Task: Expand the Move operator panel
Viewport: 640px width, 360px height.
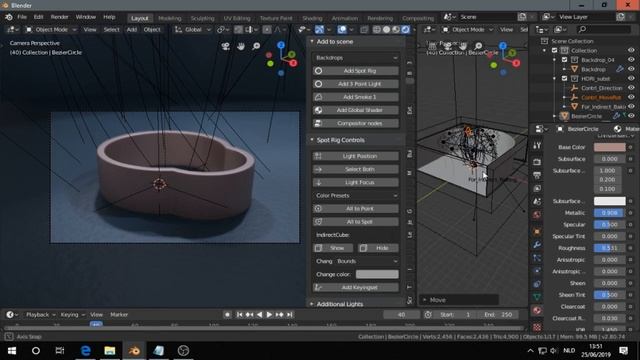Action: (x=425, y=300)
